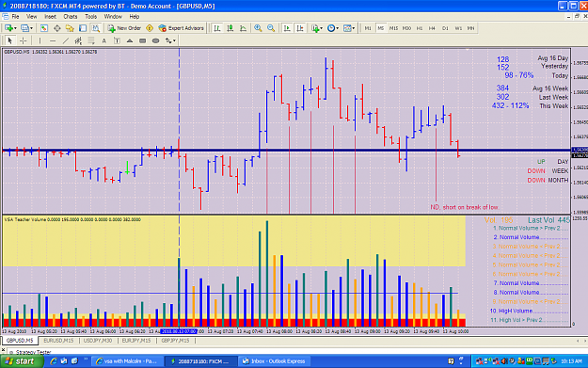This screenshot has height=368, width=588.
Task: Open the Charts menu
Action: click(x=71, y=17)
